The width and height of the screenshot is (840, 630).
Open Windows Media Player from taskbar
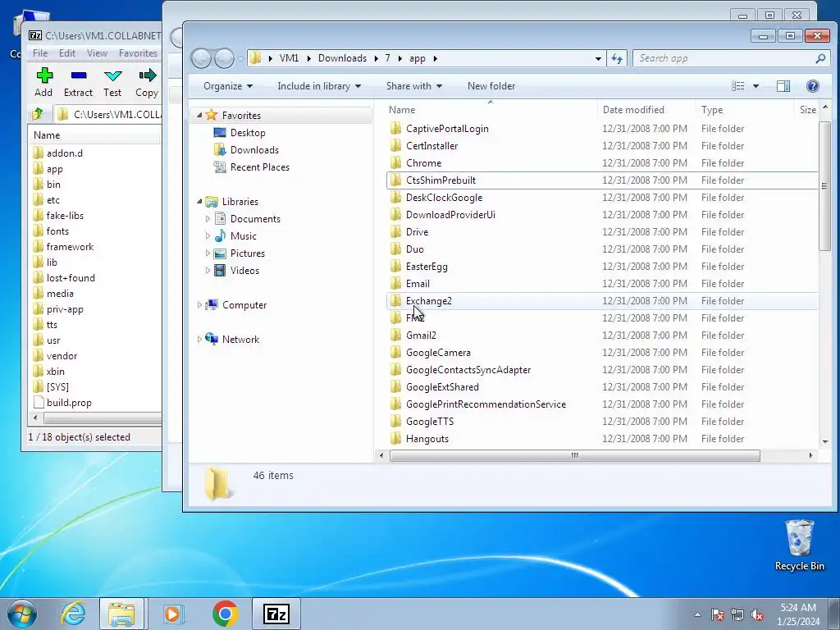172,614
